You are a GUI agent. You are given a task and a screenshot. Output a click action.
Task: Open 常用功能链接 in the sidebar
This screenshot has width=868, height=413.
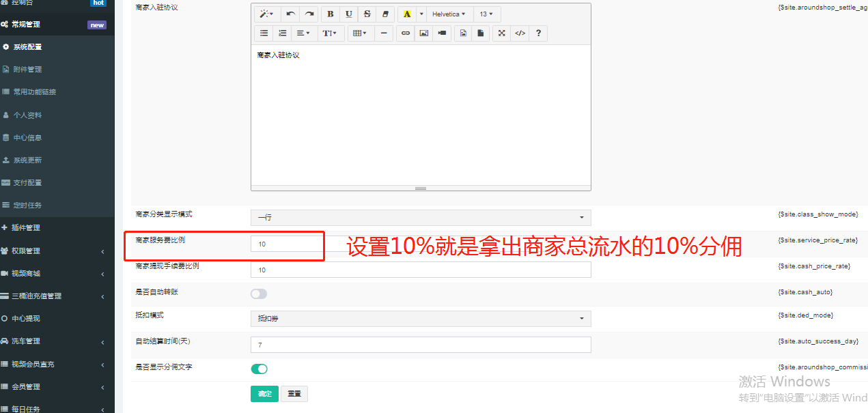[57, 92]
